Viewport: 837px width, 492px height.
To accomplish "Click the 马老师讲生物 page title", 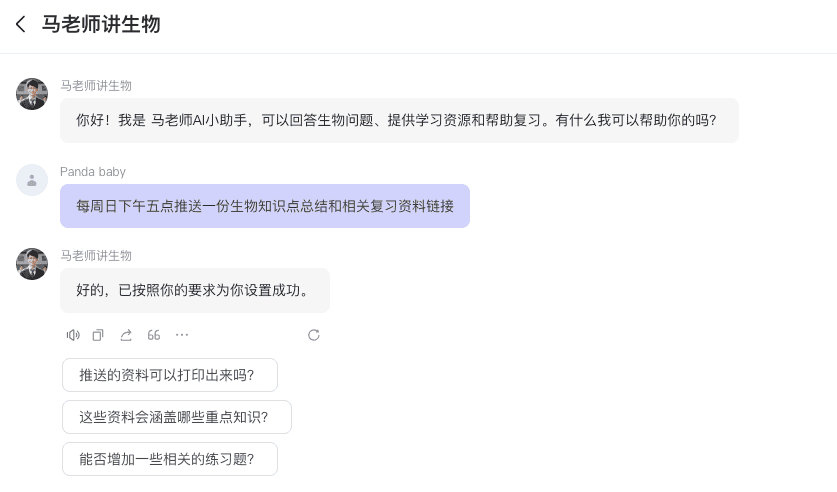I will [101, 25].
